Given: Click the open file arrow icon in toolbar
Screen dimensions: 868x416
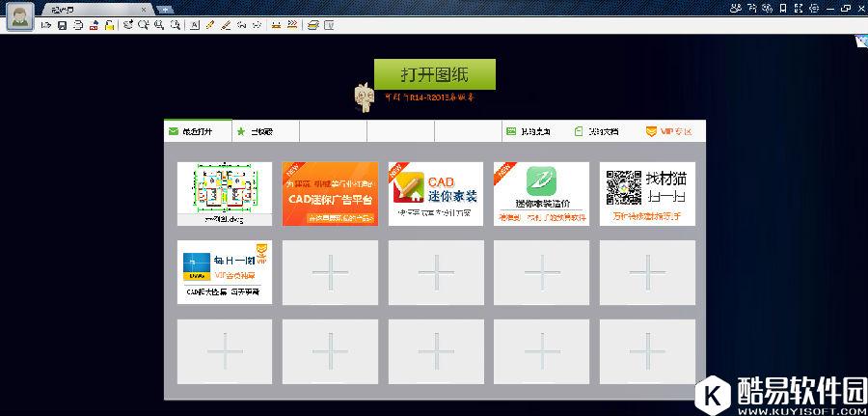Looking at the screenshot, I should 46,25.
